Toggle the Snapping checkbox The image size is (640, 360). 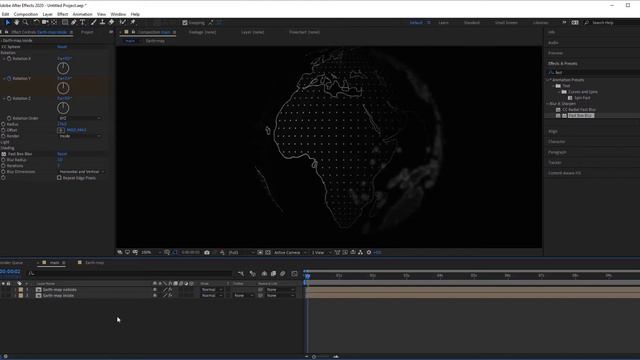pos(185,23)
